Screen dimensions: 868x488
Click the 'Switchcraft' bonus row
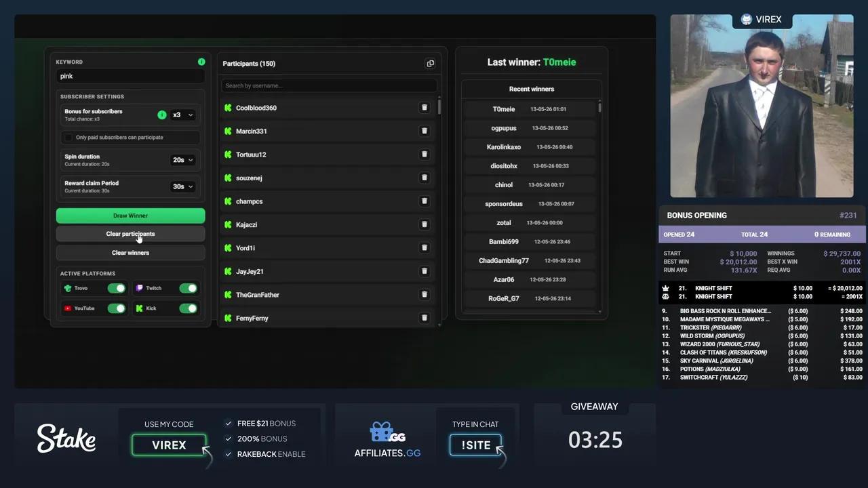click(x=762, y=378)
